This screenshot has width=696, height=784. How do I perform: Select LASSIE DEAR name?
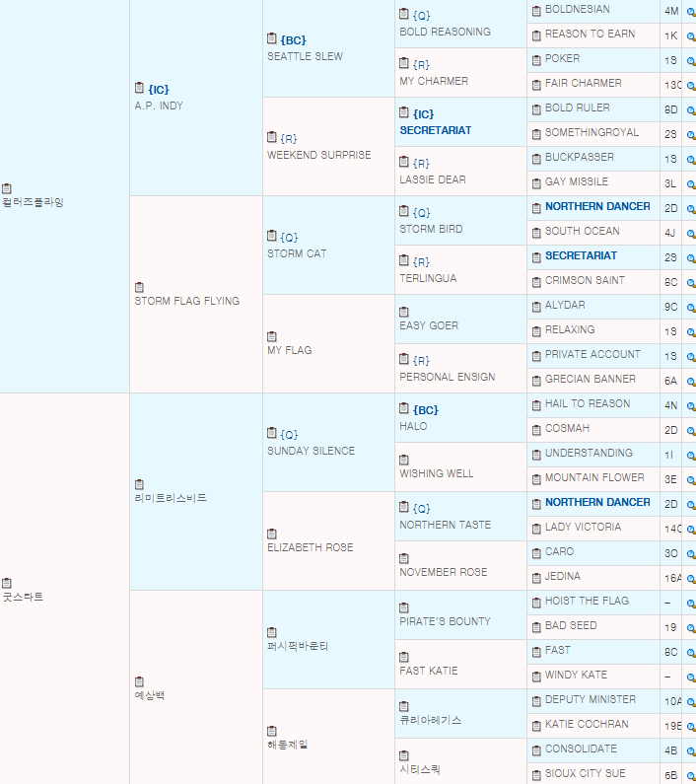[433, 179]
